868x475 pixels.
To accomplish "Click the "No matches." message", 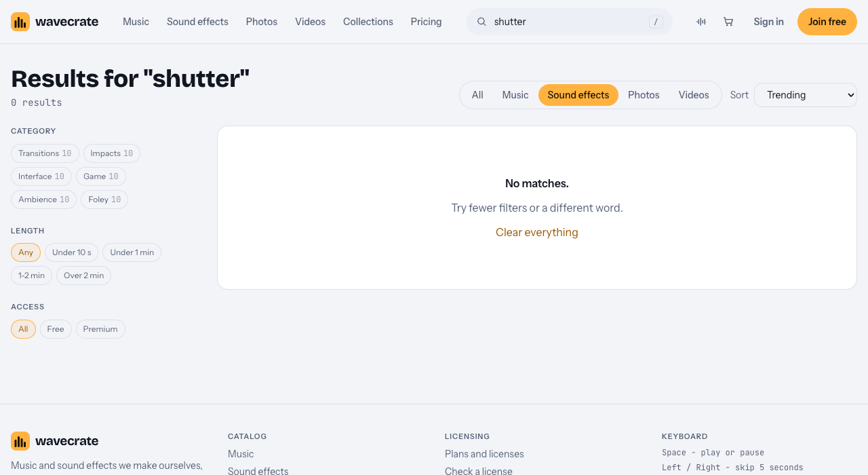I will [537, 183].
